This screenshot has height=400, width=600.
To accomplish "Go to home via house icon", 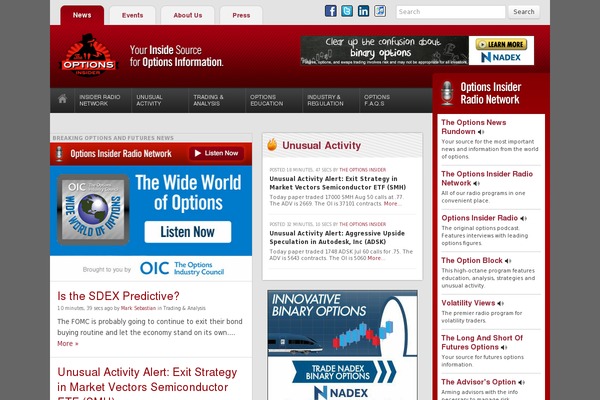I will (x=62, y=99).
